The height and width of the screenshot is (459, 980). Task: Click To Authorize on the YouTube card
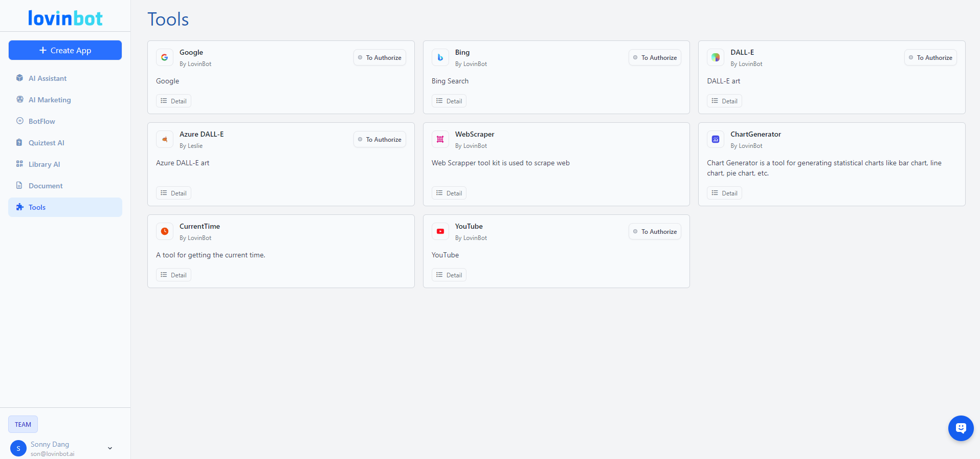click(655, 231)
